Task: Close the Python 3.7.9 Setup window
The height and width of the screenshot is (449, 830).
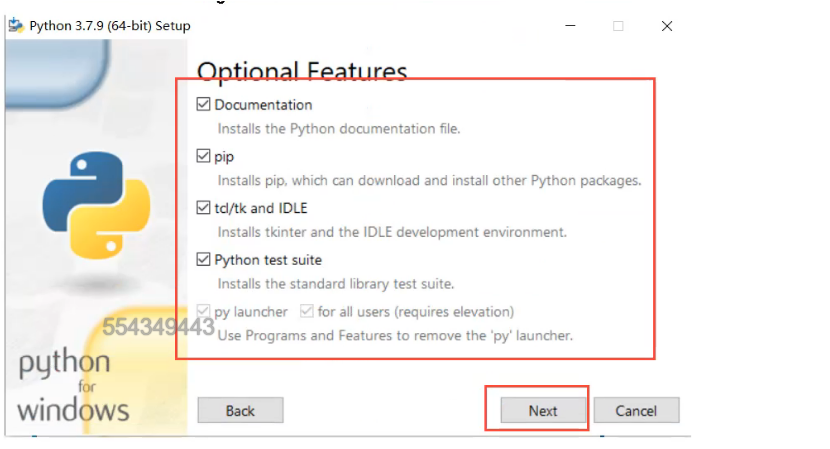Action: (x=667, y=26)
